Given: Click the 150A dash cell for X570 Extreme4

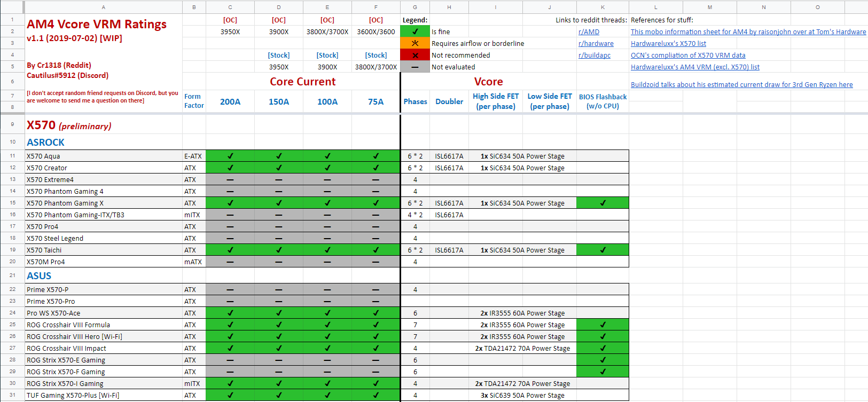Looking at the screenshot, I should click(279, 179).
